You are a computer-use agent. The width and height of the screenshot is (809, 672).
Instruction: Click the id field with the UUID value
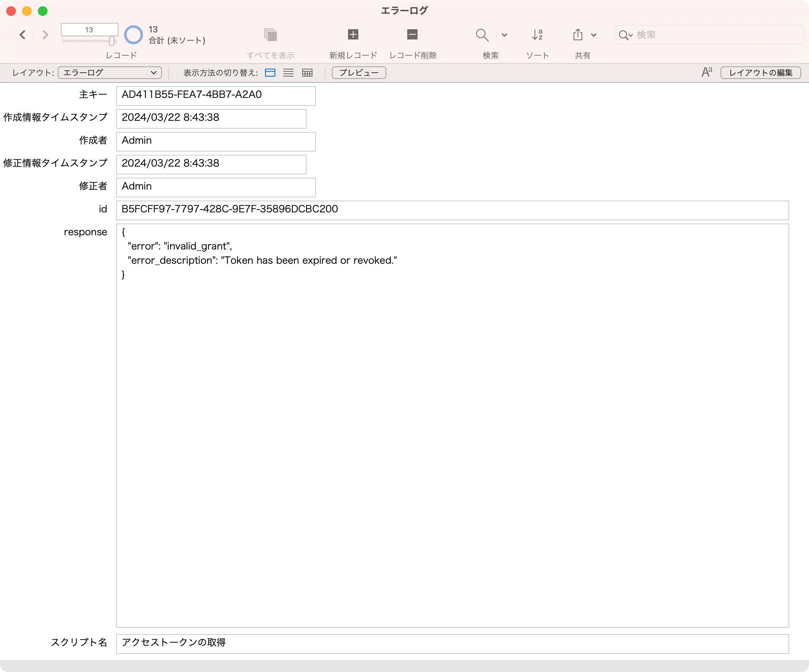pos(453,210)
